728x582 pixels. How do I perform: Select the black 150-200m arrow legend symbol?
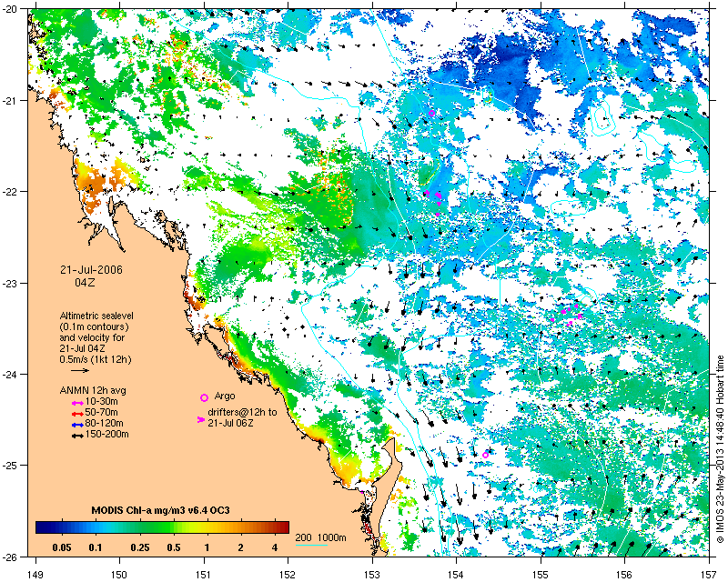(x=77, y=436)
